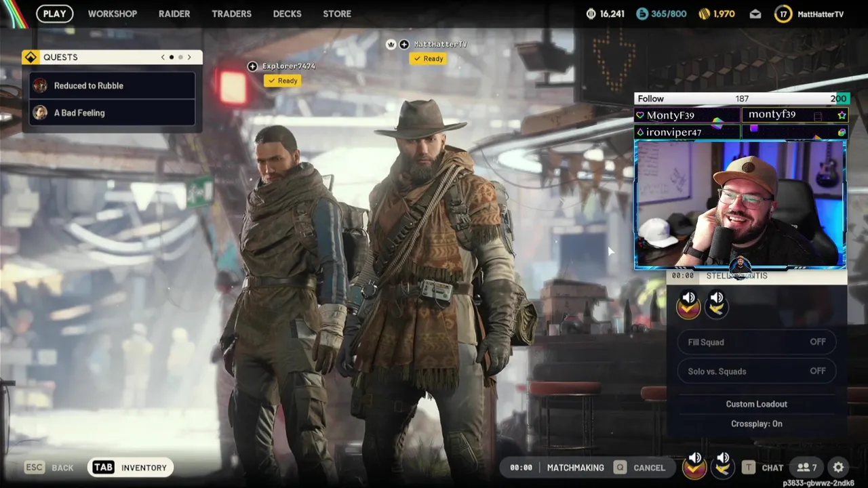Open the A Bad Feeling quest

[x=113, y=113]
